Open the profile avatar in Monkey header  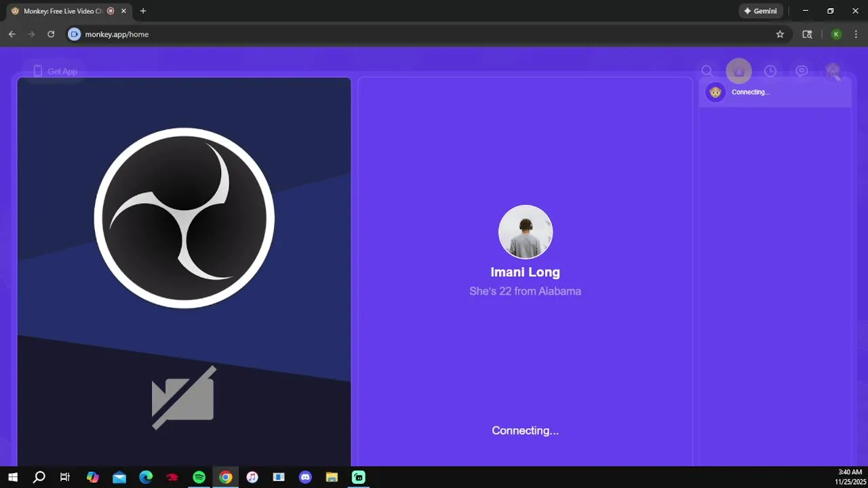[833, 71]
